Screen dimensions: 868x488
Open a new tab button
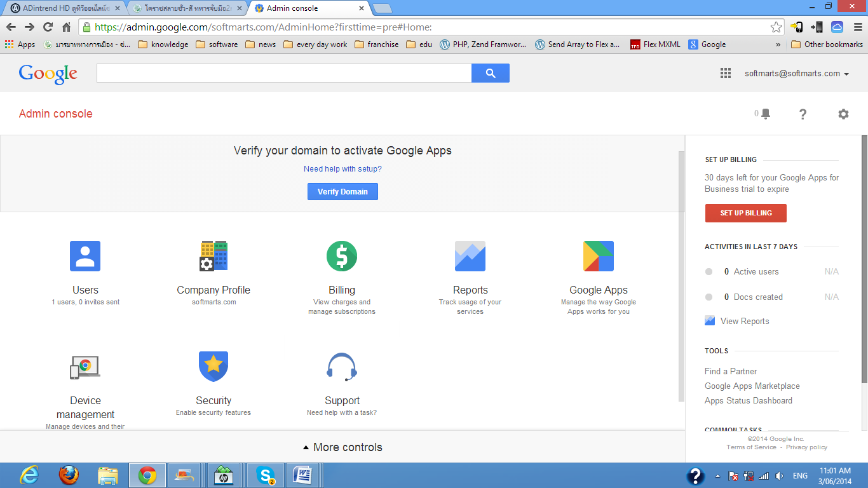[382, 8]
